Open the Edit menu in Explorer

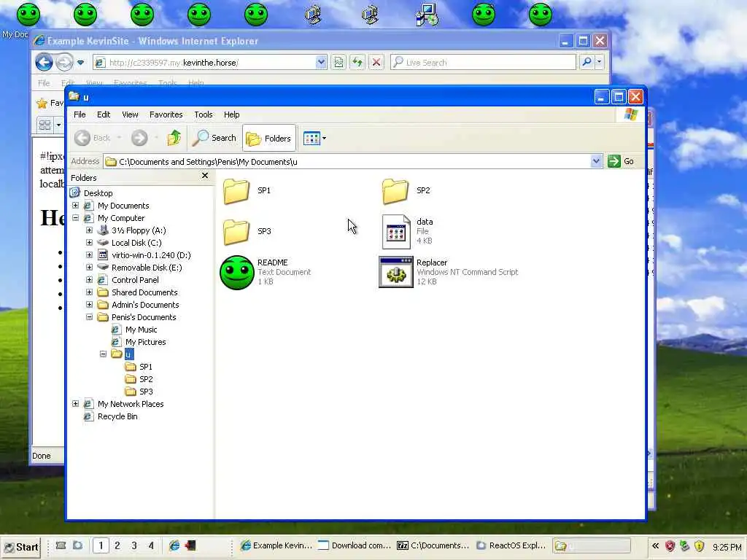[104, 114]
